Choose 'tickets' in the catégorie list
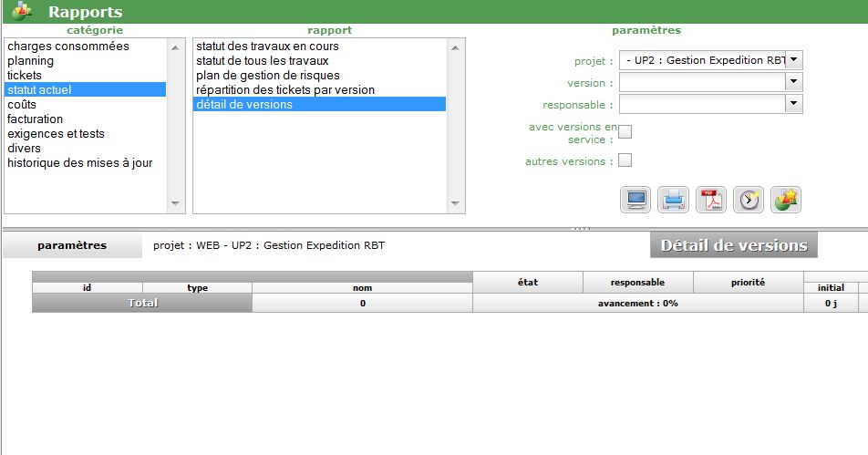Screen dimensions: 868x455 (x=25, y=76)
